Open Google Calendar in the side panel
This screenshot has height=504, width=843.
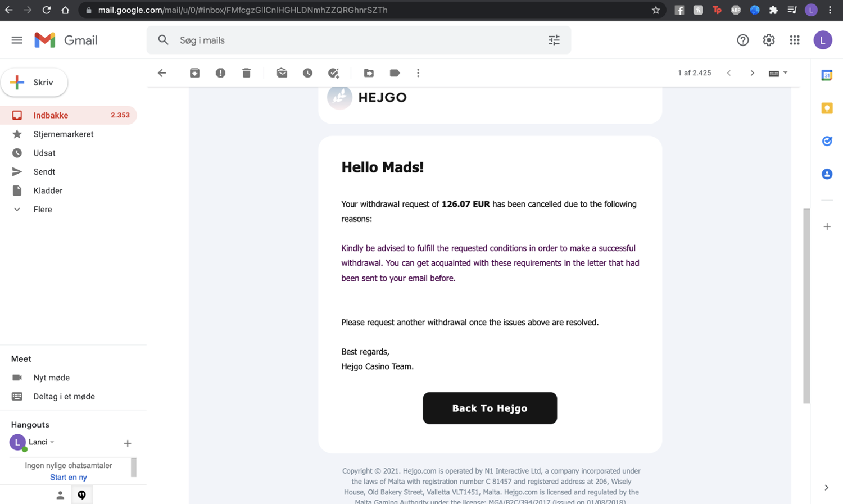(x=827, y=75)
